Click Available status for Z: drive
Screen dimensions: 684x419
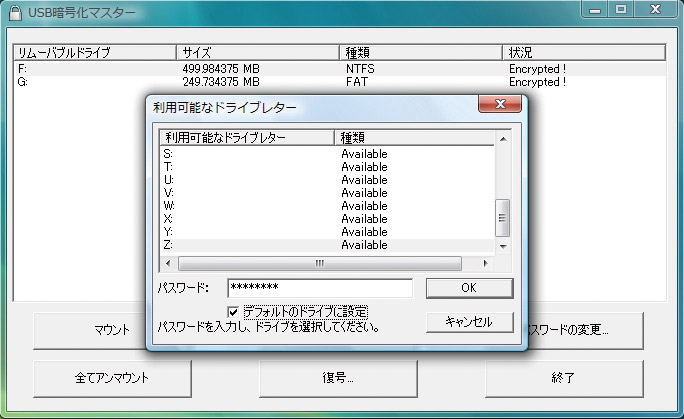click(x=364, y=245)
